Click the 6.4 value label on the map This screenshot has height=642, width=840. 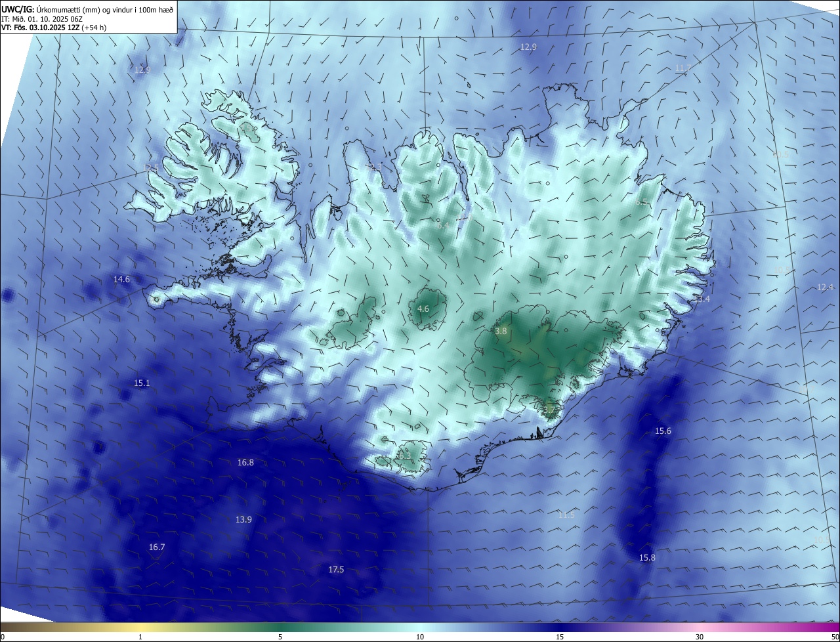coord(443,226)
